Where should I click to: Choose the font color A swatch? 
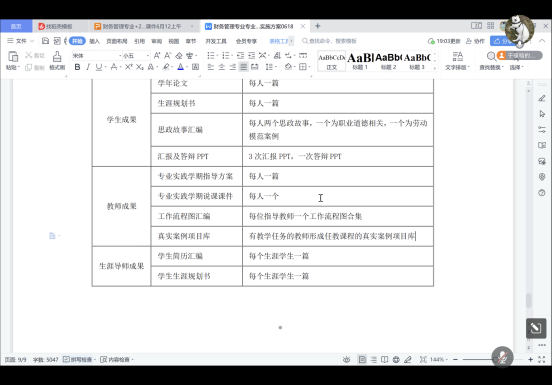(x=180, y=67)
